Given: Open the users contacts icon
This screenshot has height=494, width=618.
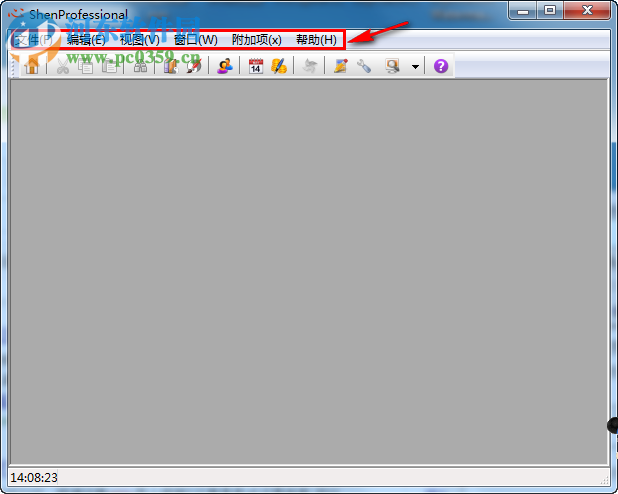Looking at the screenshot, I should point(225,66).
